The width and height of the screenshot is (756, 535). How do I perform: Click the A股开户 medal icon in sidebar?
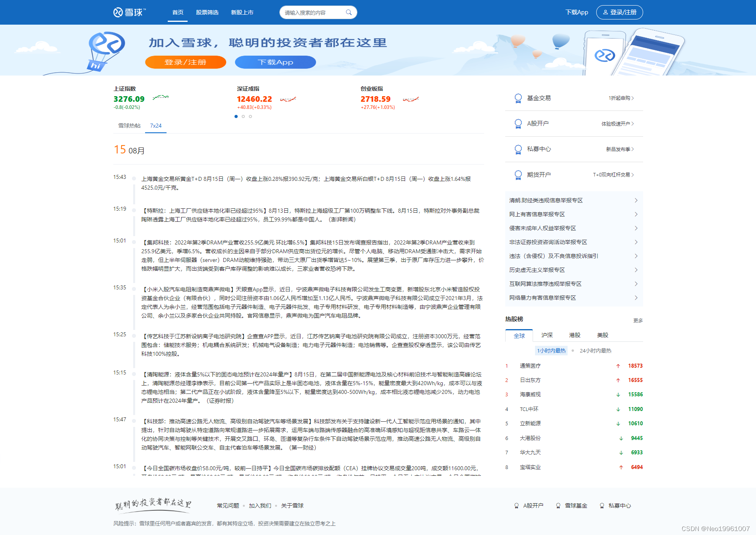(518, 124)
